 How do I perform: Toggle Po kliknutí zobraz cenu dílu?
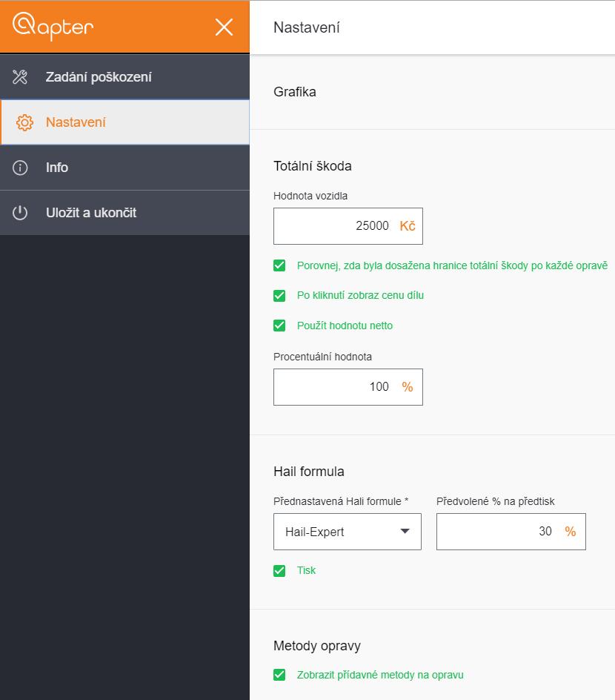279,296
